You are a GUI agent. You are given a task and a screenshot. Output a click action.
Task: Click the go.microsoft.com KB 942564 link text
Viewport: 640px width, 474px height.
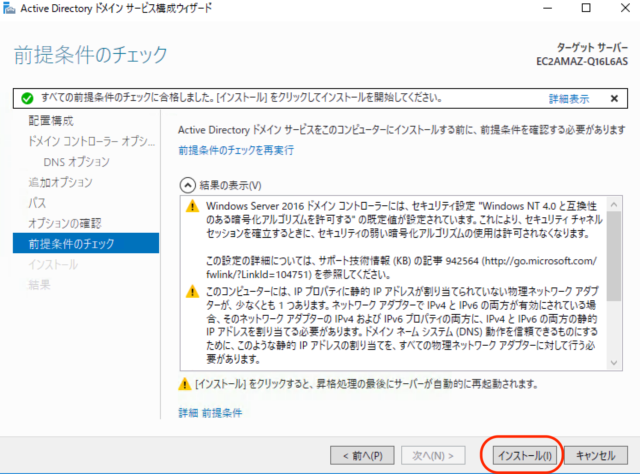click(x=401, y=267)
